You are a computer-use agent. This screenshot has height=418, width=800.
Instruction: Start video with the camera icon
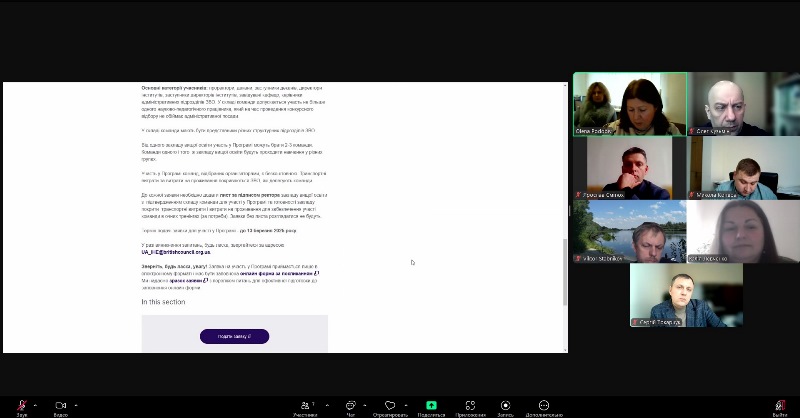coord(61,406)
